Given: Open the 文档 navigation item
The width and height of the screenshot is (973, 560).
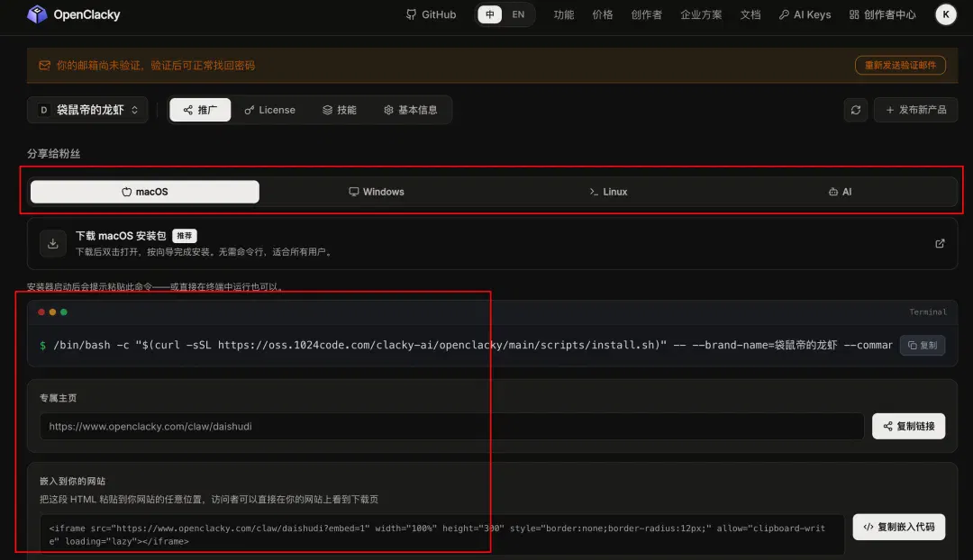Looking at the screenshot, I should (750, 14).
